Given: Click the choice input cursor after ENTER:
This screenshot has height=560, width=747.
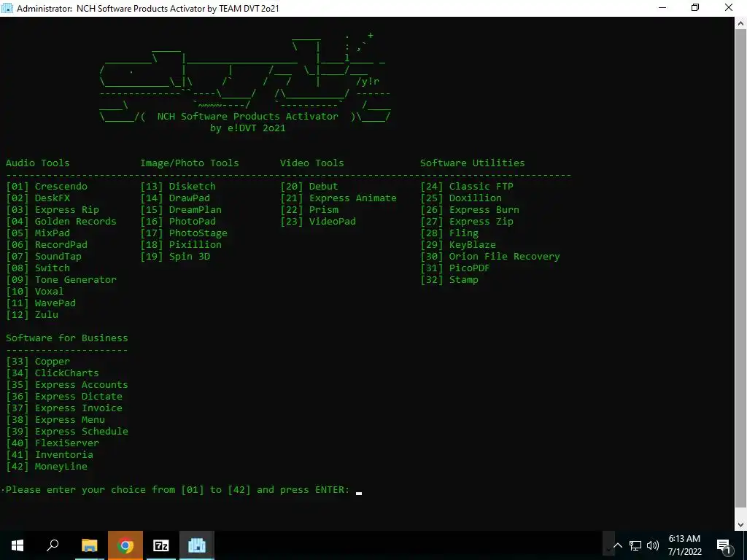Looking at the screenshot, I should pyautogui.click(x=359, y=492).
